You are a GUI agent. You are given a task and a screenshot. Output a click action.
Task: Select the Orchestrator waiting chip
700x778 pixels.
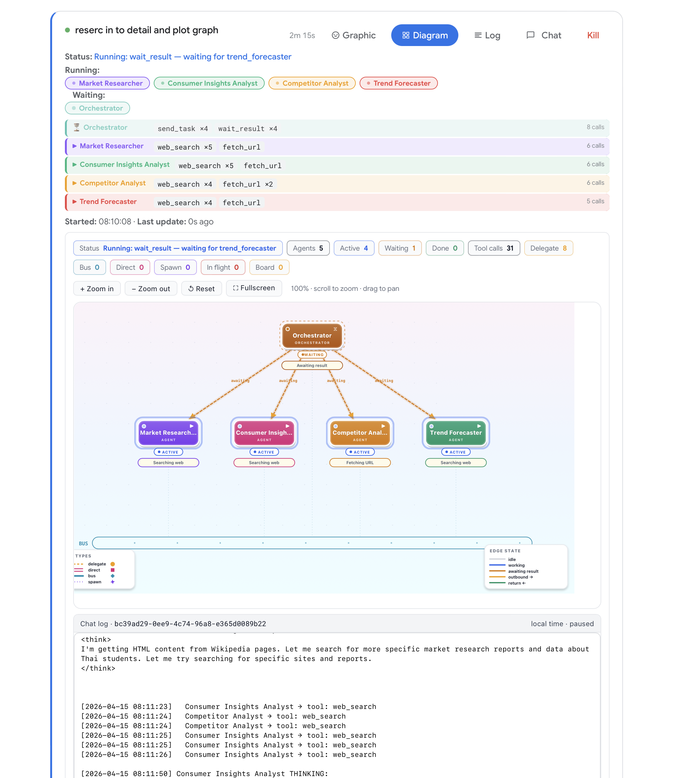[x=97, y=108]
